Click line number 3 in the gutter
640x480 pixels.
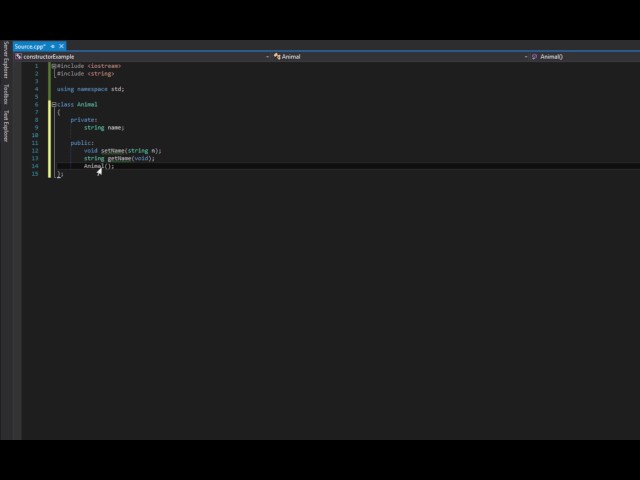click(36, 81)
